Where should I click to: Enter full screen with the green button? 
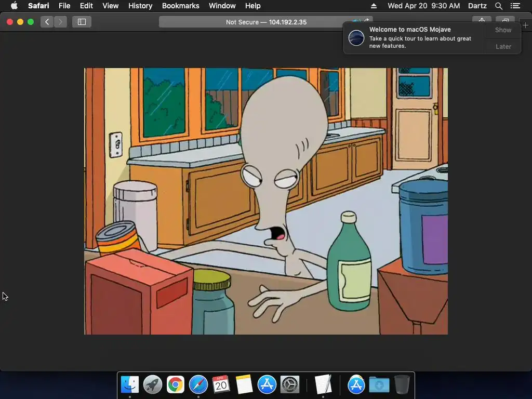pyautogui.click(x=31, y=22)
